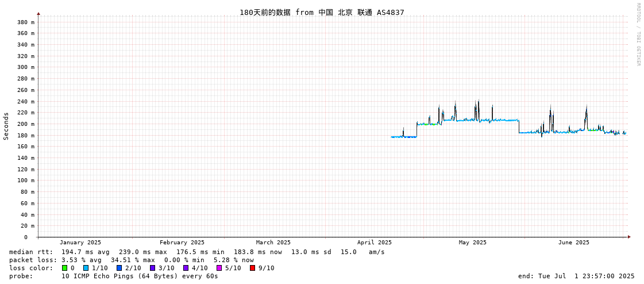Select the '239.0 ms max' value
The image size is (644, 284).
point(143,252)
